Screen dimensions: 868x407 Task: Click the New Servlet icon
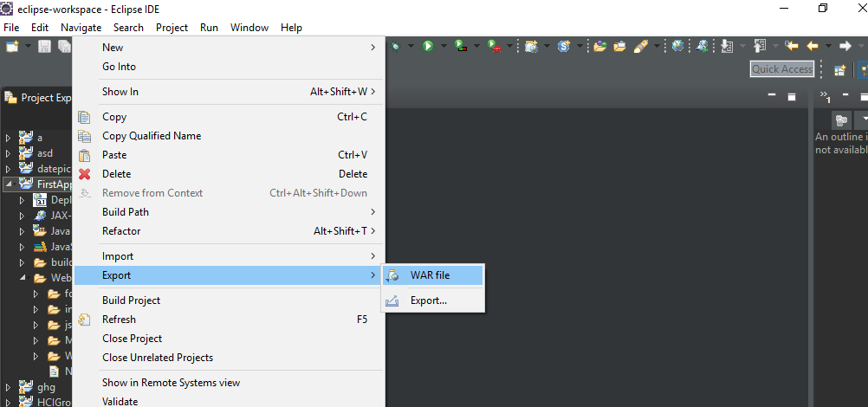564,47
